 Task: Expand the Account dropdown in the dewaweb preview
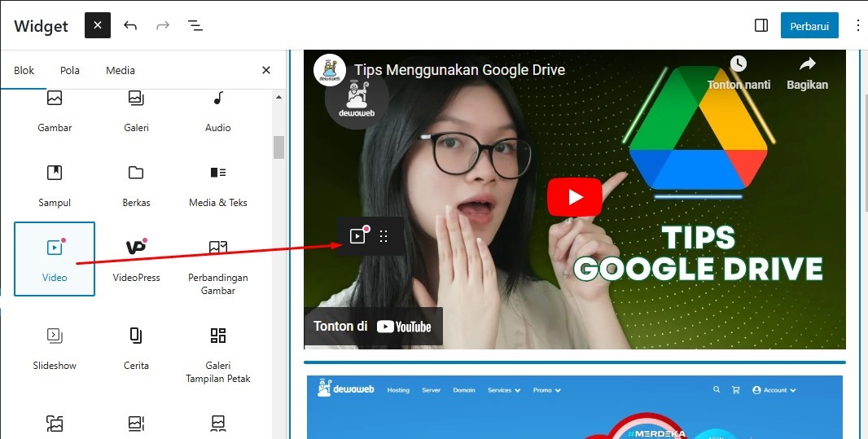point(774,390)
